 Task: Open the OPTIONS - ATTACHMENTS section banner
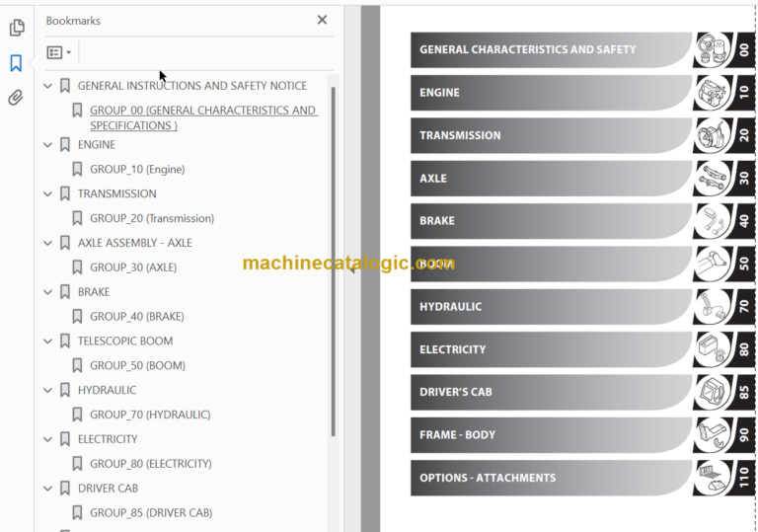[x=551, y=478]
